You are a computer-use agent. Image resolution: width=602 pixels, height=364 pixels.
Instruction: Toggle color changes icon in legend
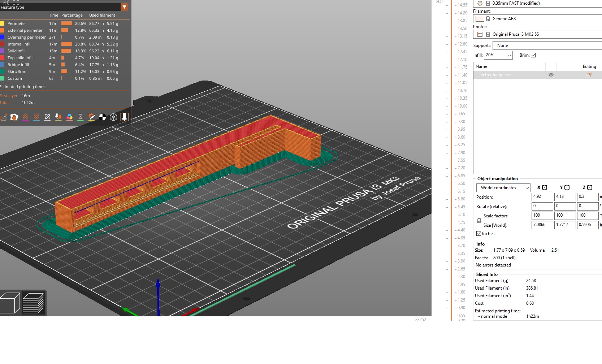coord(69,117)
